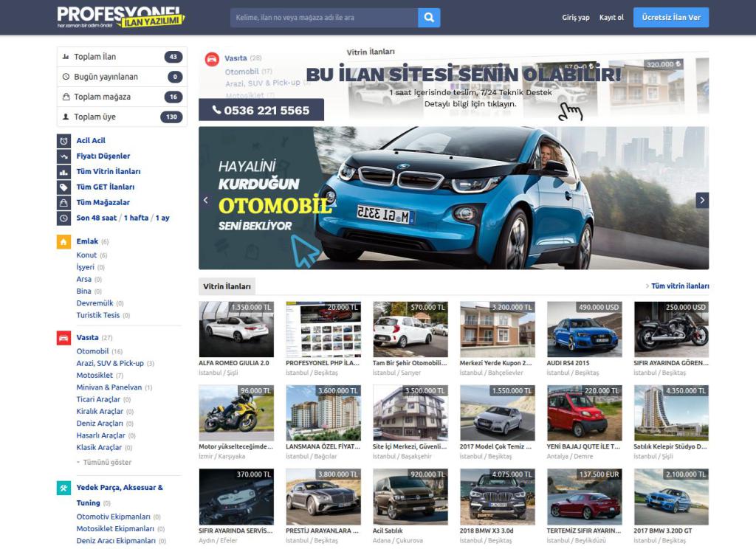Filter listings by 1 hafta
The width and height of the screenshot is (756, 549).
point(136,218)
